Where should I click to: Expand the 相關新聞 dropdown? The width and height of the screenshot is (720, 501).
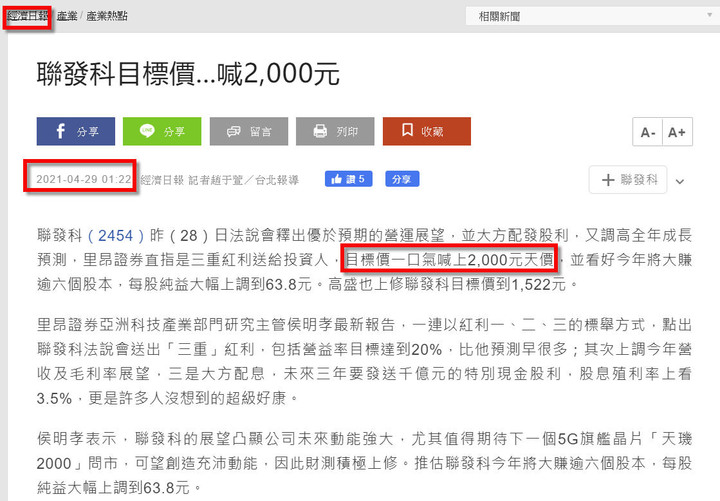[592, 17]
